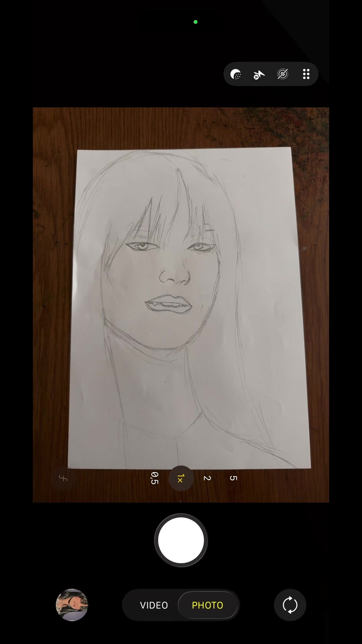Flip to front camera with rotate icon
This screenshot has width=362, height=644.
(x=290, y=605)
